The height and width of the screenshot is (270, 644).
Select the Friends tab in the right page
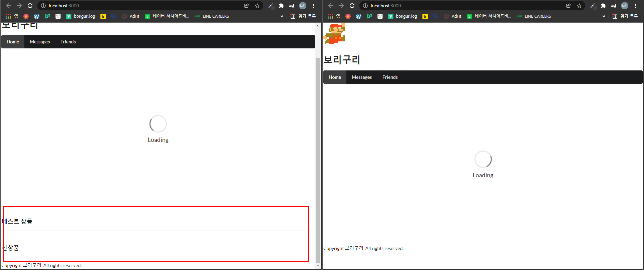point(390,77)
